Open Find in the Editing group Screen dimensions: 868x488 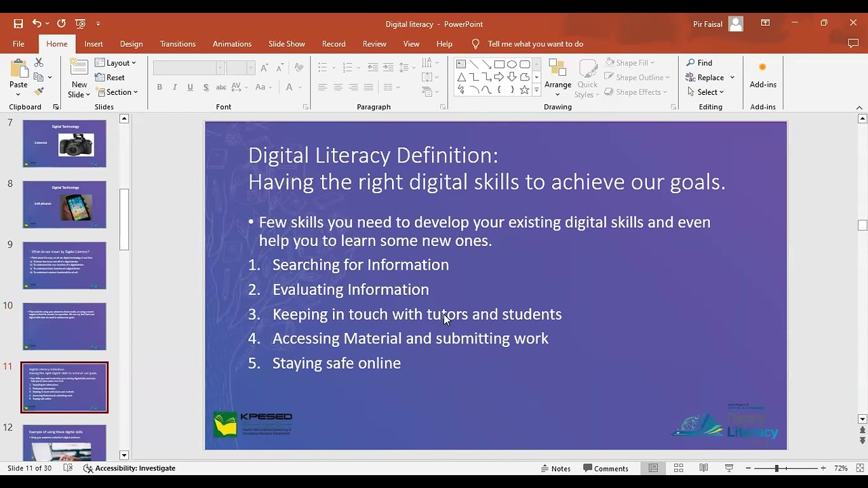699,62
